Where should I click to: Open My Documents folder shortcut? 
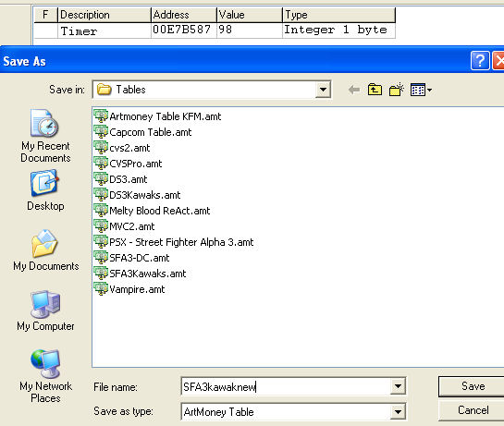click(45, 250)
